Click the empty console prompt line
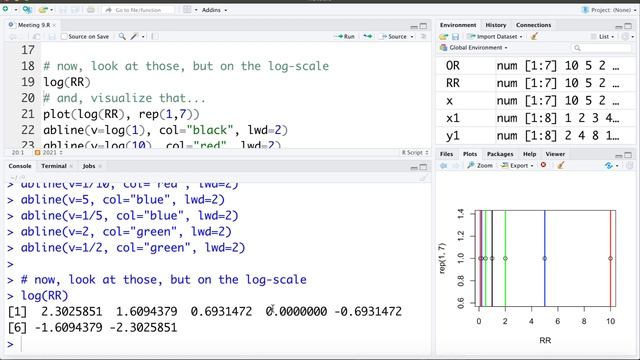The width and height of the screenshot is (640, 360). point(216,344)
